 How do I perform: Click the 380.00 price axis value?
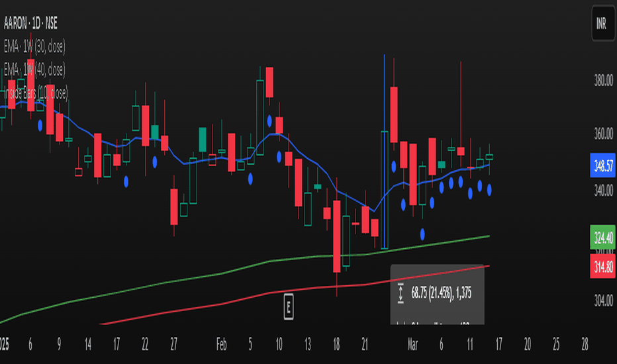603,80
